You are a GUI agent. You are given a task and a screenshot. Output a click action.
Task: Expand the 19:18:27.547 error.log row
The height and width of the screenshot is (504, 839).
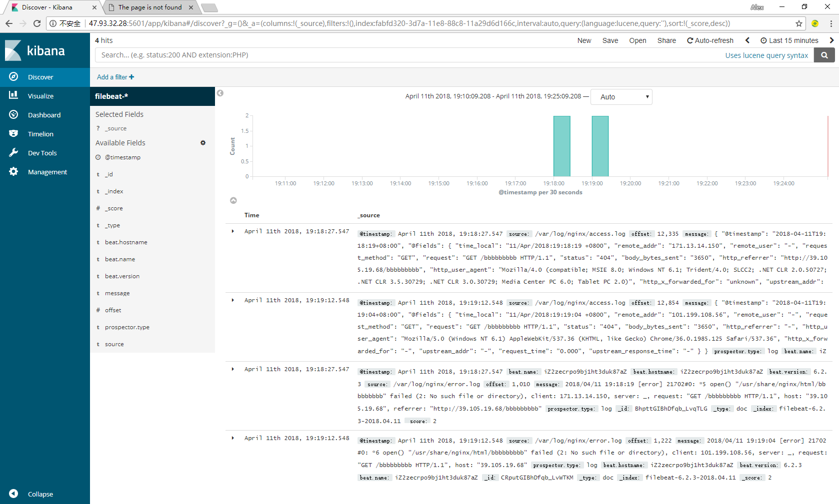tap(233, 369)
